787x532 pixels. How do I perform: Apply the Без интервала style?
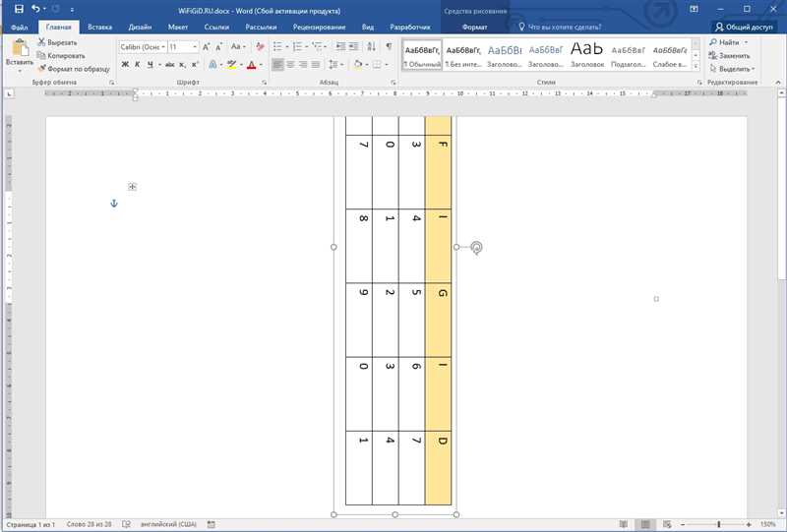pyautogui.click(x=463, y=55)
